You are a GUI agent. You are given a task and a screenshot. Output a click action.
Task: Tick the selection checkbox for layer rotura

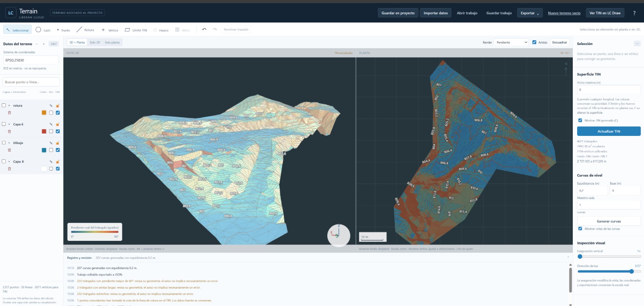click(x=4, y=105)
